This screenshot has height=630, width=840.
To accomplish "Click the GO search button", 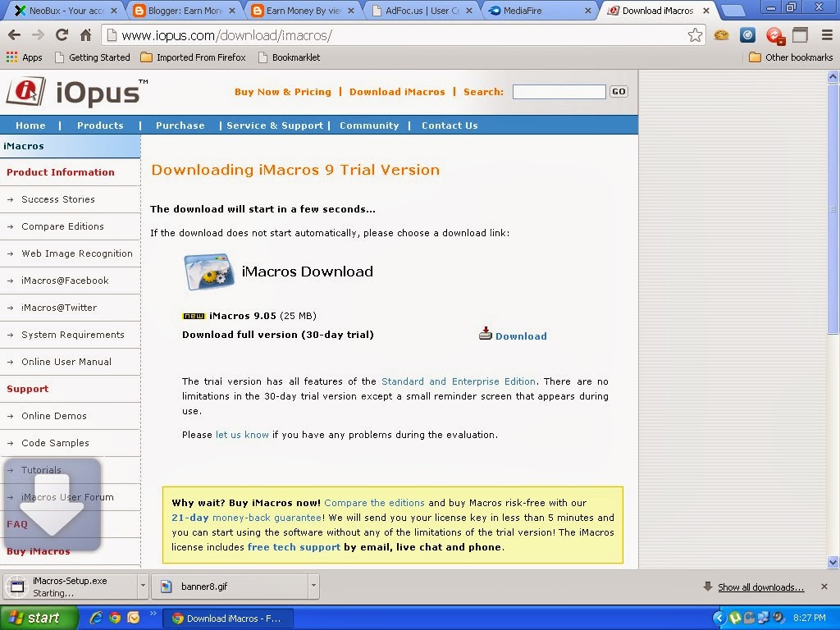I will pos(619,92).
